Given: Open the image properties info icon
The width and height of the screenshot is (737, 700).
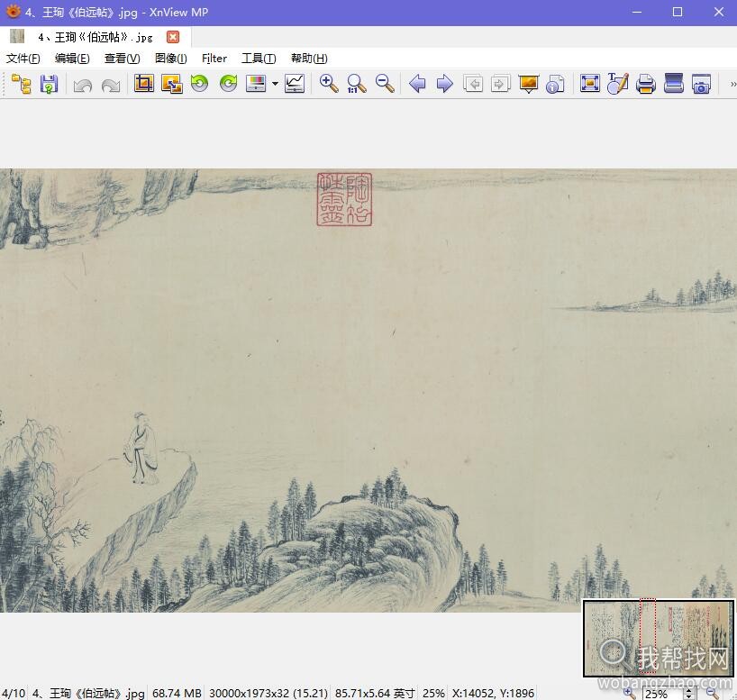Looking at the screenshot, I should 556,84.
